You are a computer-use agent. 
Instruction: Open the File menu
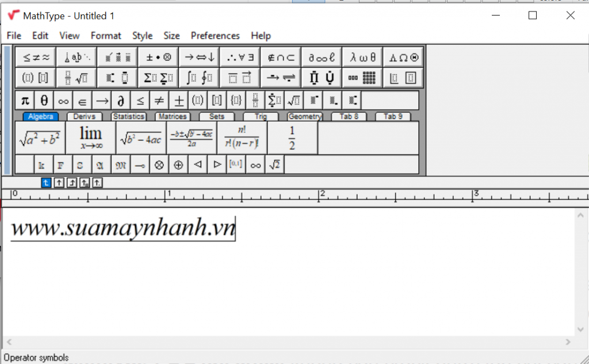pos(14,36)
